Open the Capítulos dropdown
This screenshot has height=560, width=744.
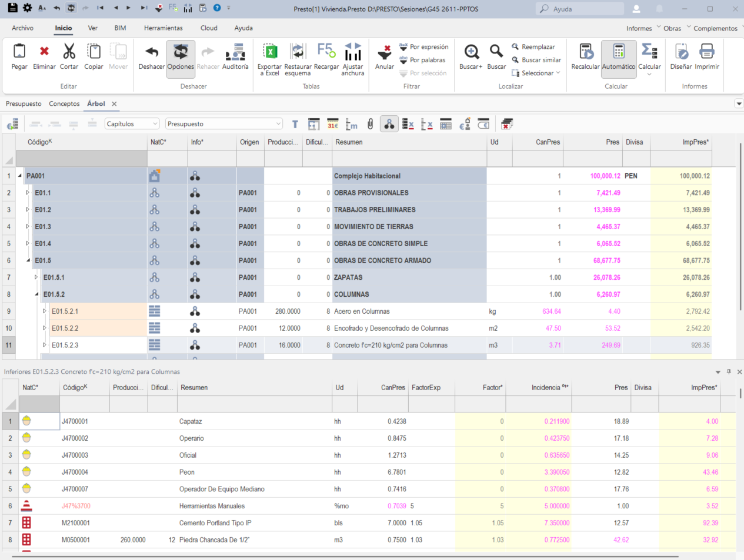tap(132, 124)
